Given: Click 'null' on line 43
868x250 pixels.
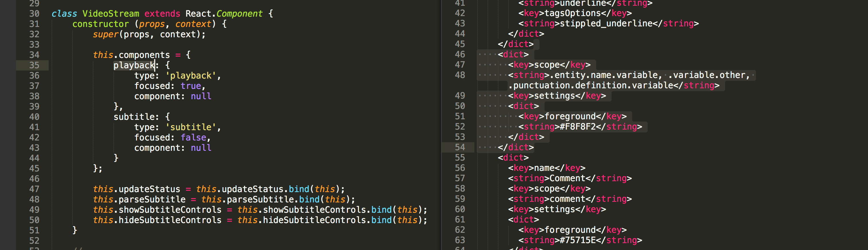Looking at the screenshot, I should 201,148.
